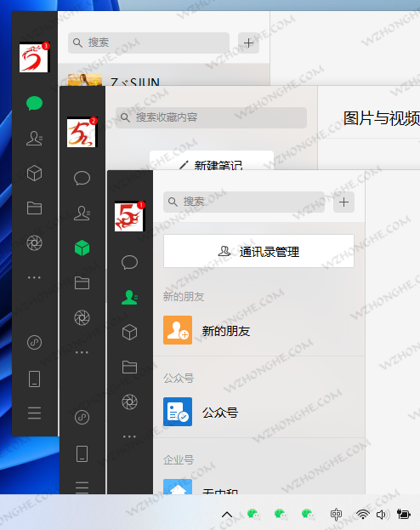Viewport: 420px width, 530px height.
Task: Select green Contacts icon in front window
Action: (130, 298)
